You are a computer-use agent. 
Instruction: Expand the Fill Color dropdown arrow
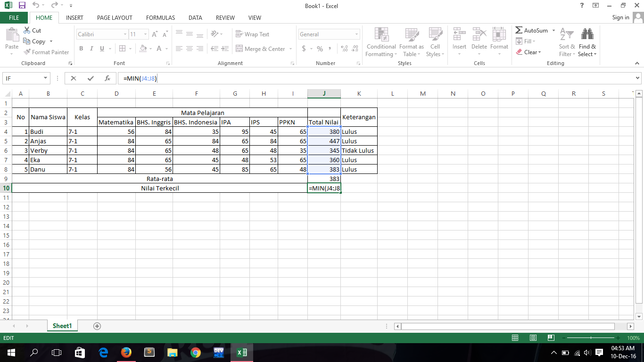pyautogui.click(x=150, y=49)
